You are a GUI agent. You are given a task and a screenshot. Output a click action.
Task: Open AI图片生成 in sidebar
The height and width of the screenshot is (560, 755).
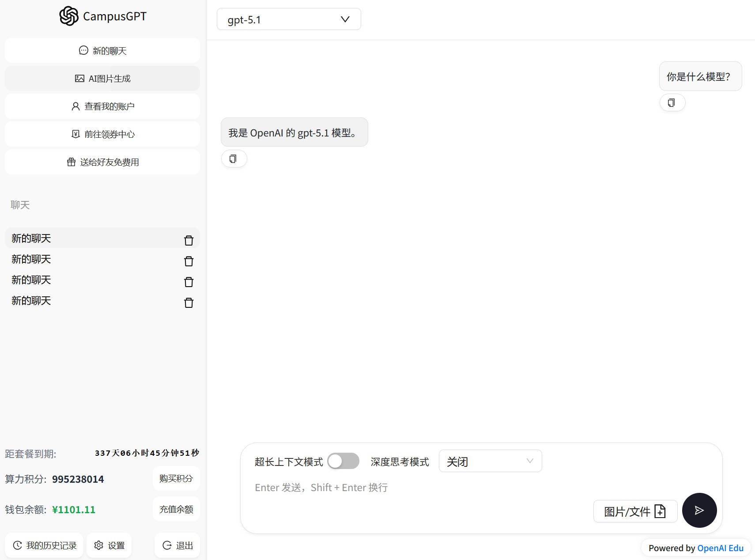point(102,79)
